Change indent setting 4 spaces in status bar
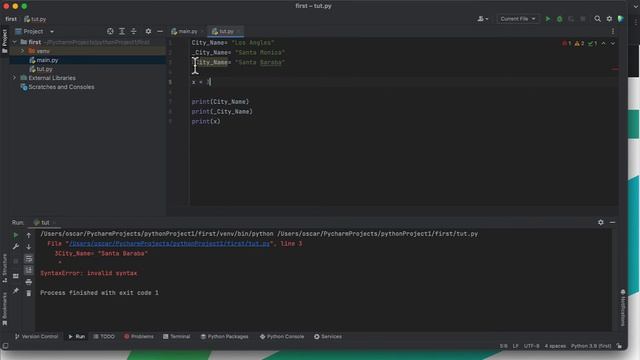This screenshot has height=360, width=640. point(555,346)
